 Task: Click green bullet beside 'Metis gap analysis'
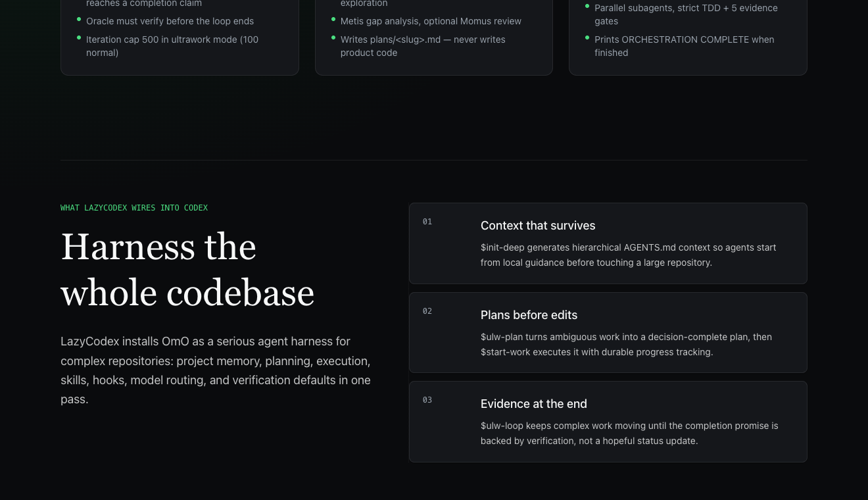pyautogui.click(x=333, y=20)
